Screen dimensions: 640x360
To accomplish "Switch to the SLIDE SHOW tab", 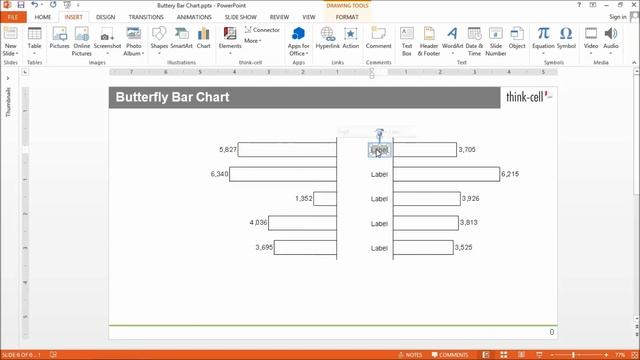I will tap(240, 17).
